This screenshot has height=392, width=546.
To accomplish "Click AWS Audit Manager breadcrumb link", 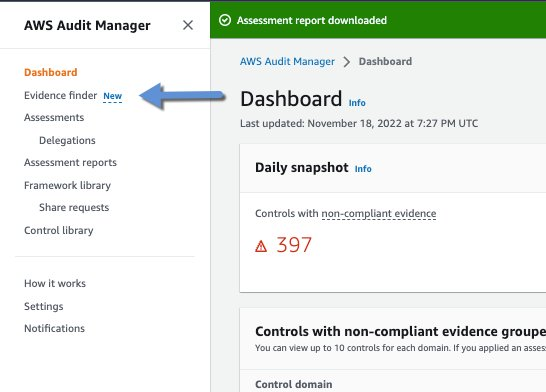I will click(287, 62).
